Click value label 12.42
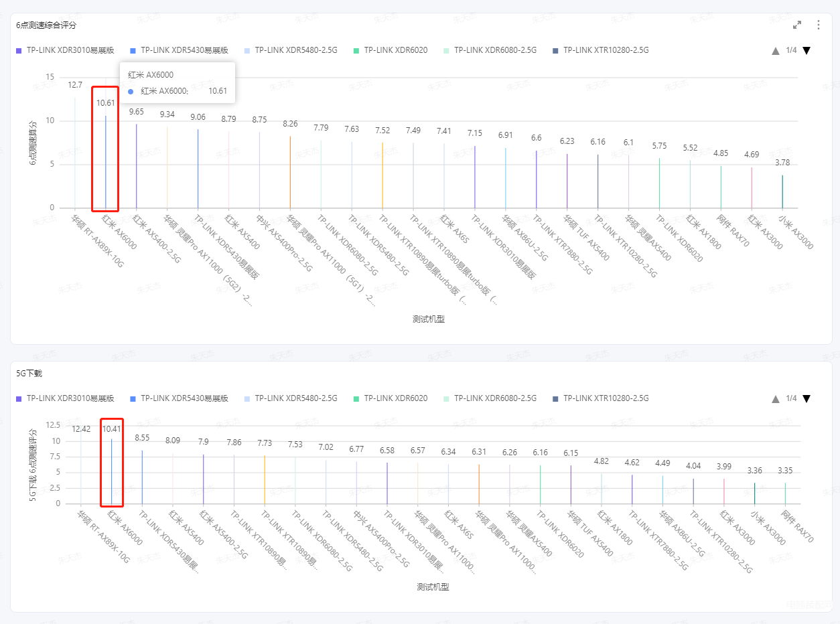This screenshot has height=624, width=840. [x=81, y=429]
